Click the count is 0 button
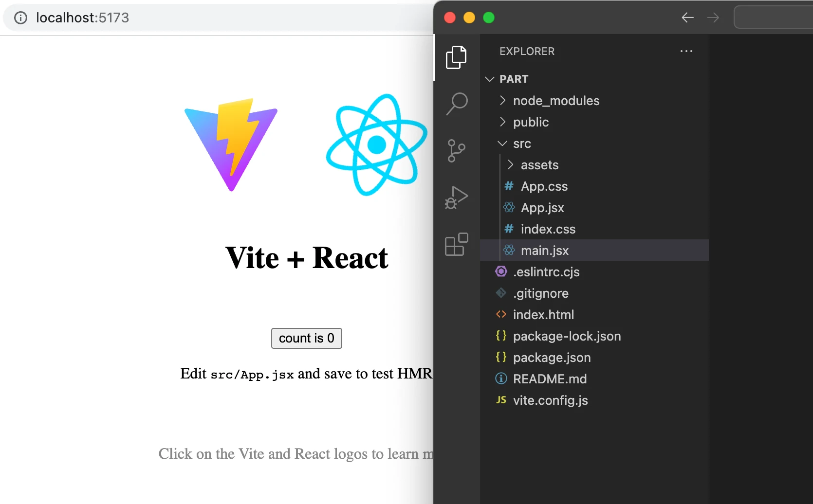 [307, 338]
